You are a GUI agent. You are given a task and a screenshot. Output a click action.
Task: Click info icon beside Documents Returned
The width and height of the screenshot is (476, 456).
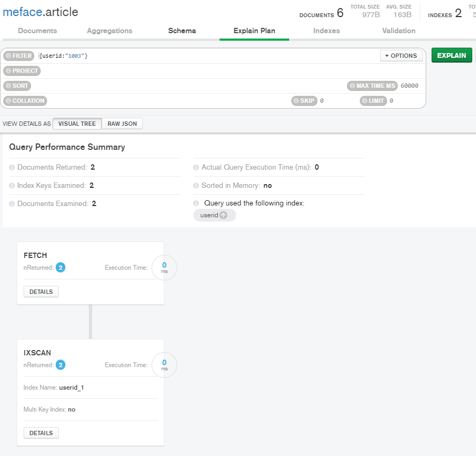(12, 168)
